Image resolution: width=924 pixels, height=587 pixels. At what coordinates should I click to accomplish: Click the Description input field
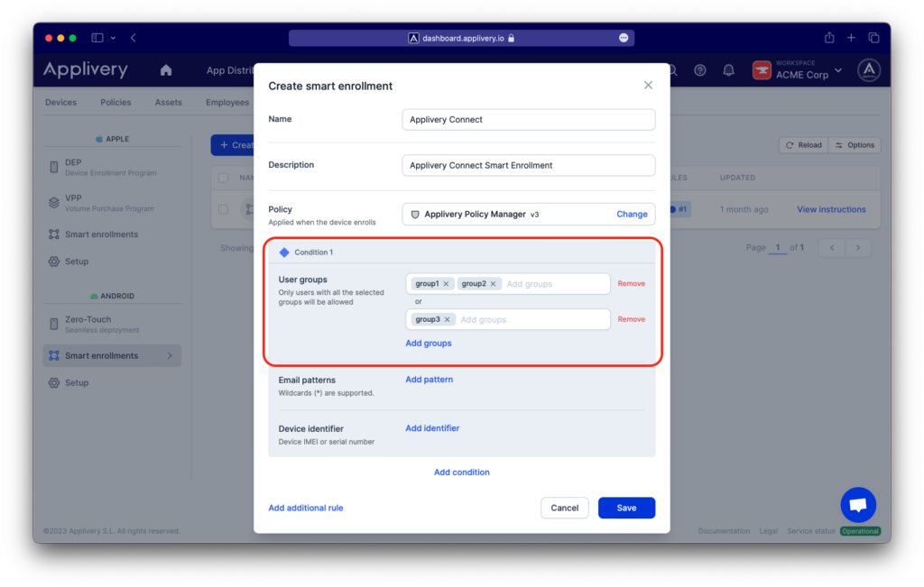529,165
